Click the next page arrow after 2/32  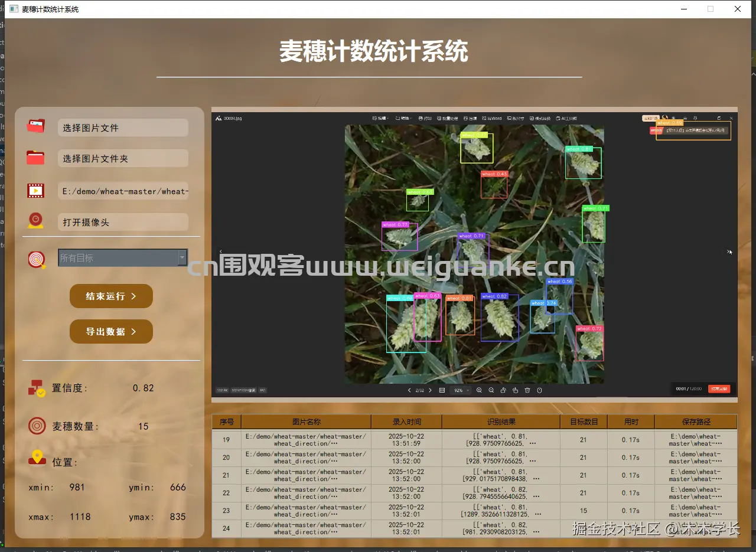tap(430, 390)
